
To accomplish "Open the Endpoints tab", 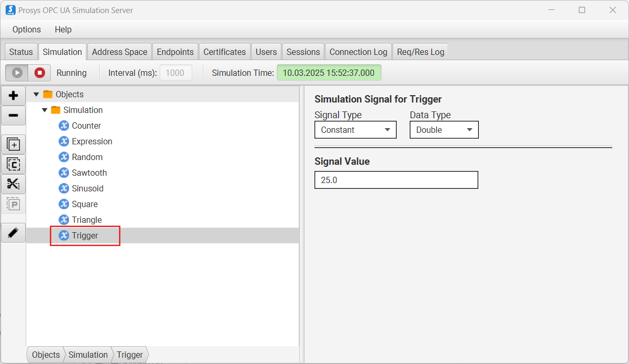I will 175,52.
